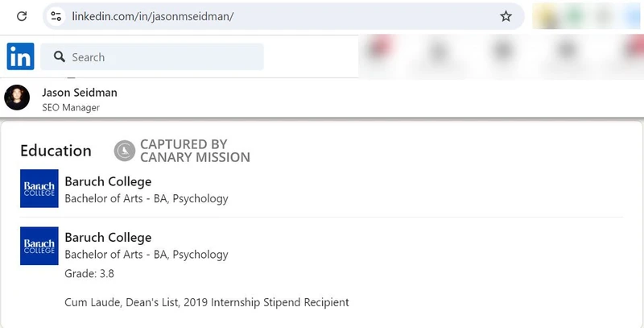The width and height of the screenshot is (644, 328).
Task: Open Jason Seidman's profile avatar photo
Action: (x=17, y=98)
